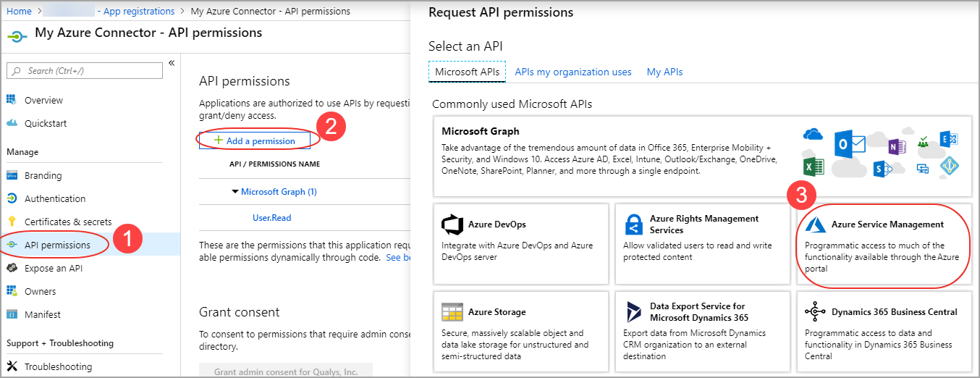This screenshot has width=980, height=378.
Task: Click the Authentication icon
Action: [x=12, y=198]
